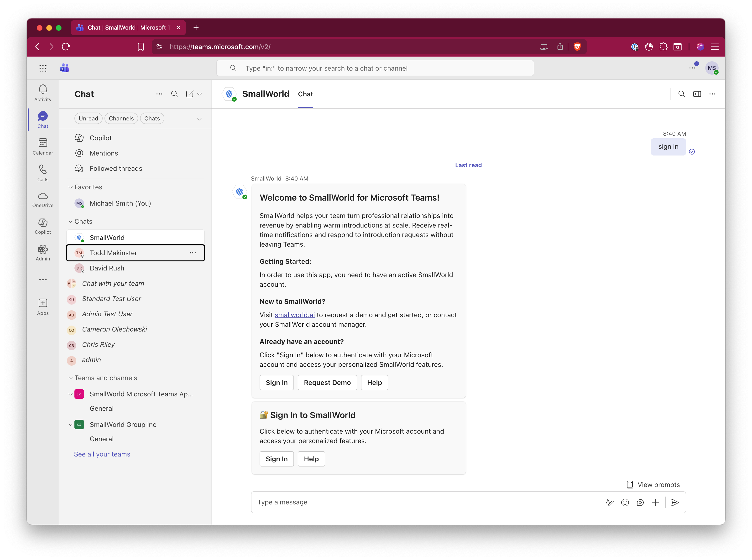Switch to the Chat tab for SmallWorld

coord(305,94)
